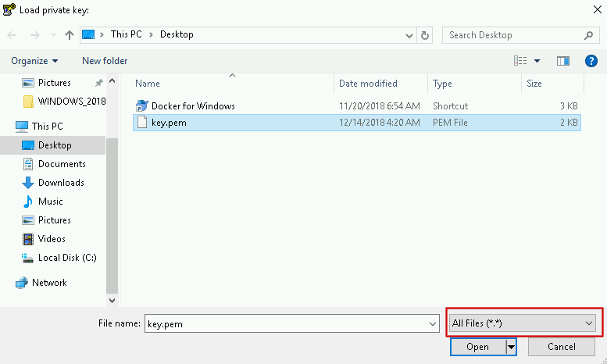
Task: Expand the view options dropdown arrow
Action: coord(537,61)
